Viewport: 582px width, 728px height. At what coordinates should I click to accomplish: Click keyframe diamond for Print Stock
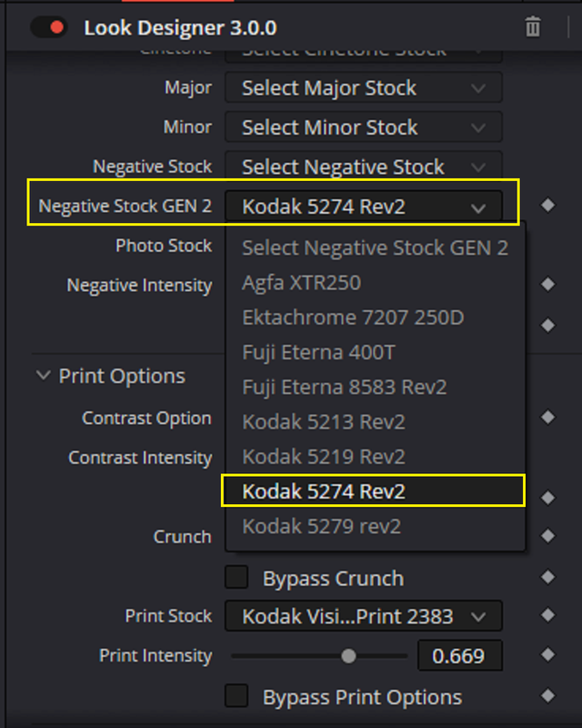[x=548, y=615]
